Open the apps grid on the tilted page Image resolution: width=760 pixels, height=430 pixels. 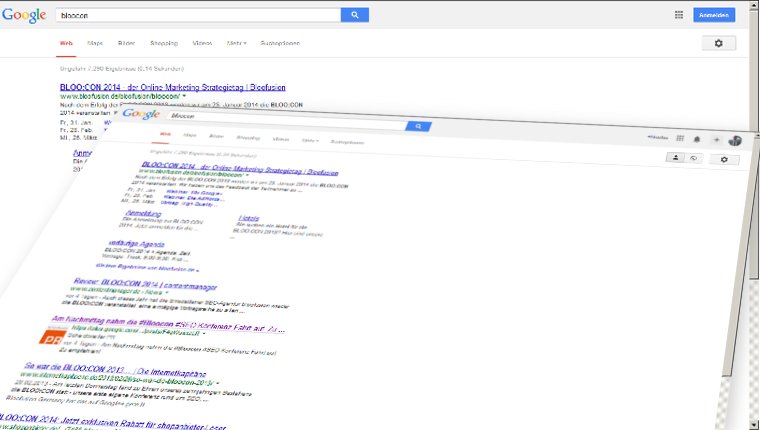pos(680,138)
